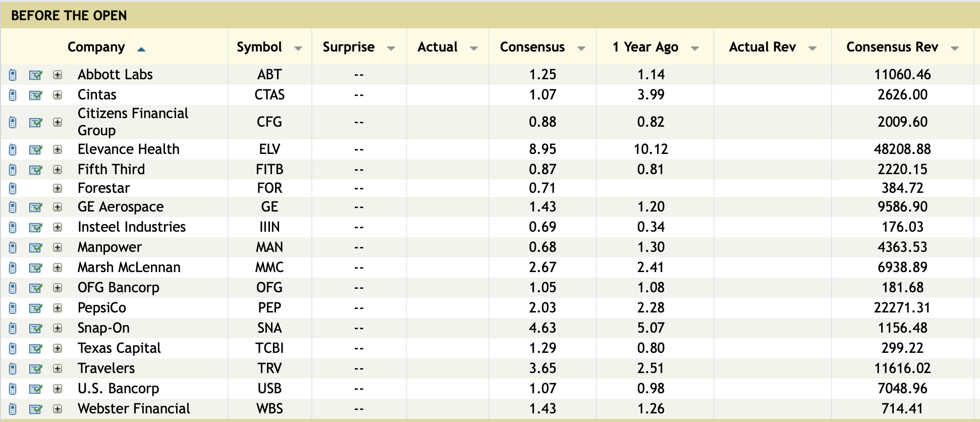Screen dimensions: 980x422
Task: Click the Company sort ascending arrow
Action: pyautogui.click(x=141, y=49)
